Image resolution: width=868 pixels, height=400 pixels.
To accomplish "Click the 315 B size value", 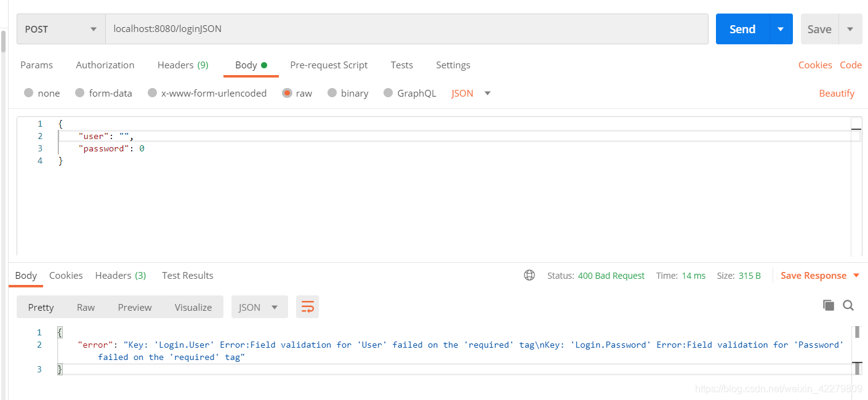I will coord(750,275).
